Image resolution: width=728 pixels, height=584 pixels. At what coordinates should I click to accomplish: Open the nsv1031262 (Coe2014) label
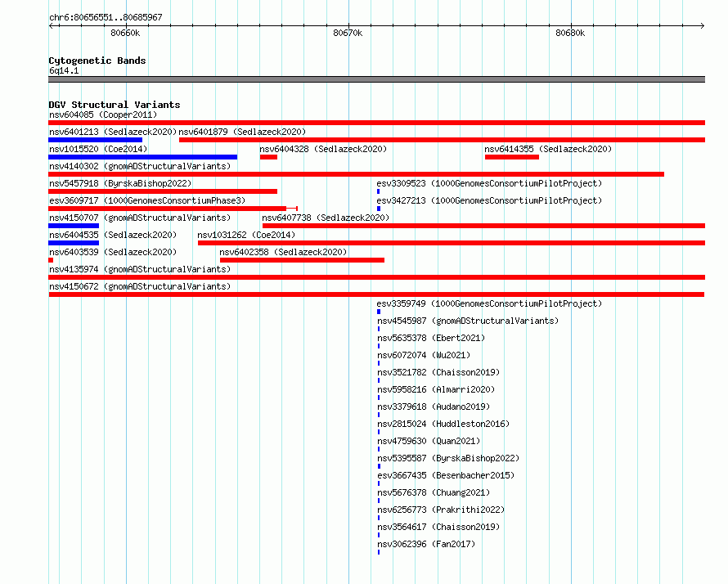coord(246,235)
